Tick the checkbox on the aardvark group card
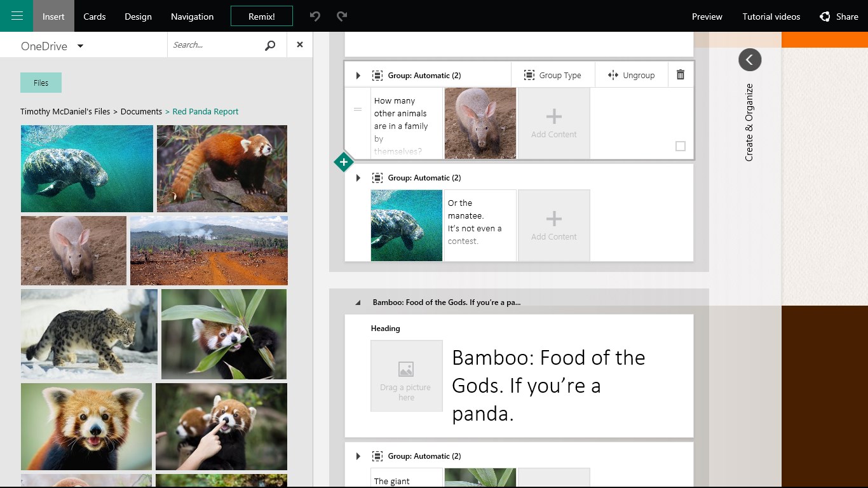868x488 pixels. pyautogui.click(x=681, y=146)
